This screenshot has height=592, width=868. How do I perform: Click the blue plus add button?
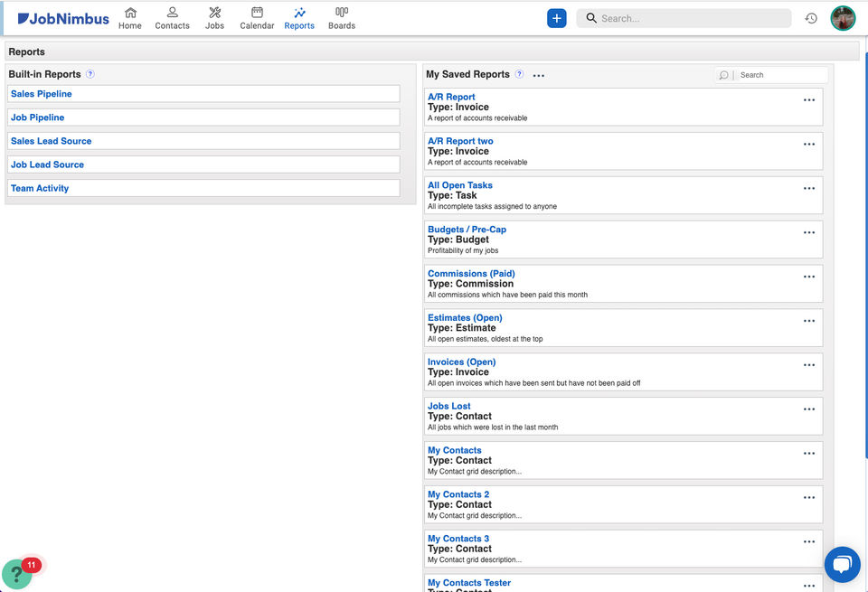[557, 18]
